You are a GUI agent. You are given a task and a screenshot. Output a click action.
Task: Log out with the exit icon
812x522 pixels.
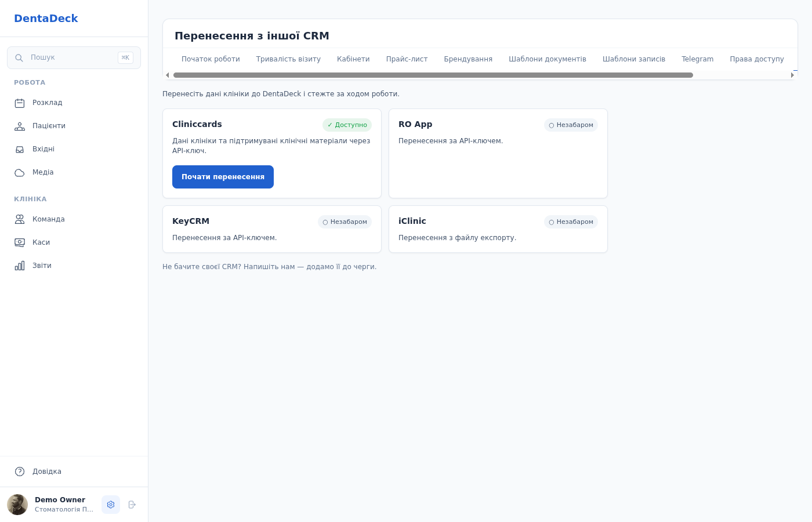click(x=132, y=505)
